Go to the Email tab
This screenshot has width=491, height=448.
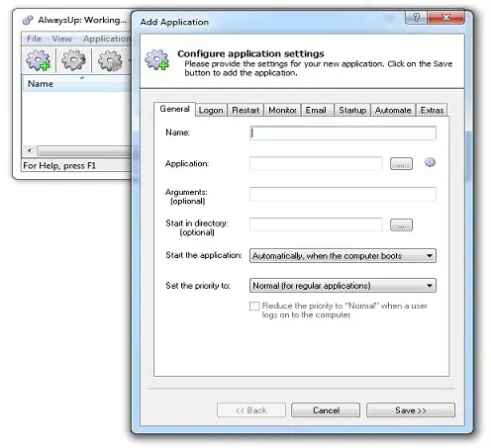[x=316, y=110]
